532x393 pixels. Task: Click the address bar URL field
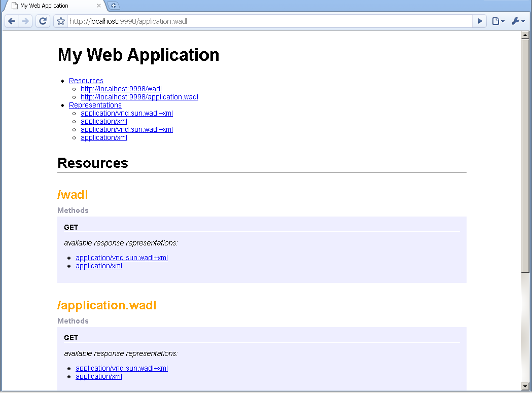(269, 21)
